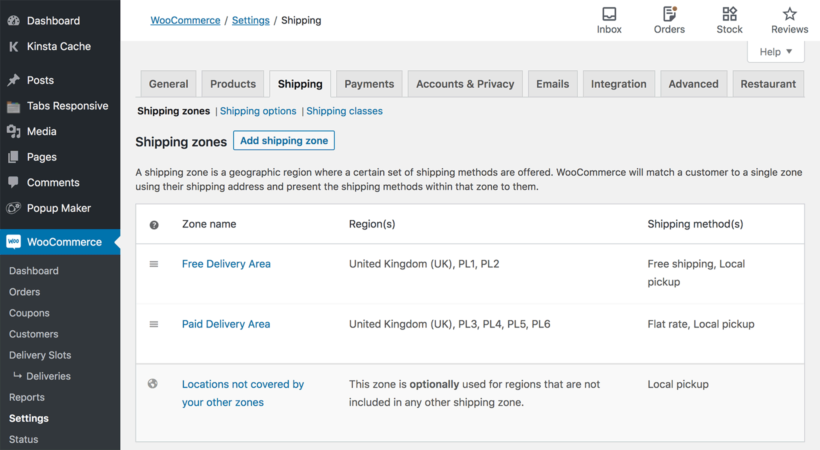Go to Shipping classes subsection
820x450 pixels.
point(344,111)
